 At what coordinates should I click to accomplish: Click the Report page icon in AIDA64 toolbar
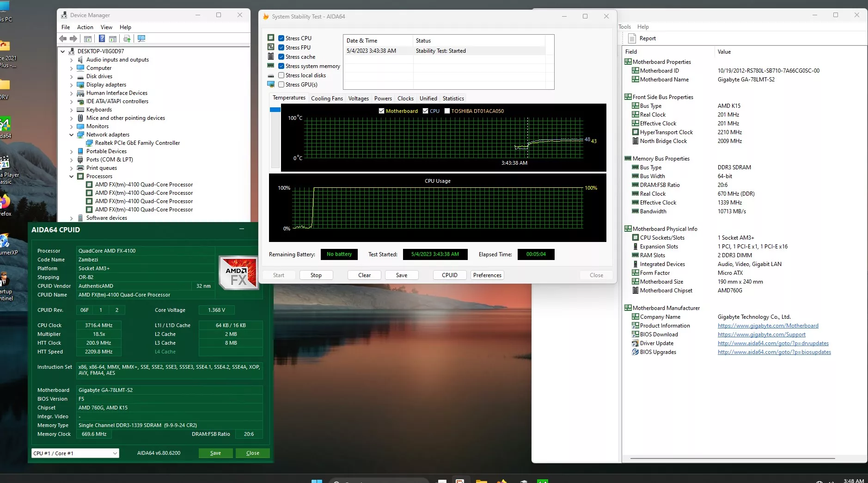[x=632, y=38]
